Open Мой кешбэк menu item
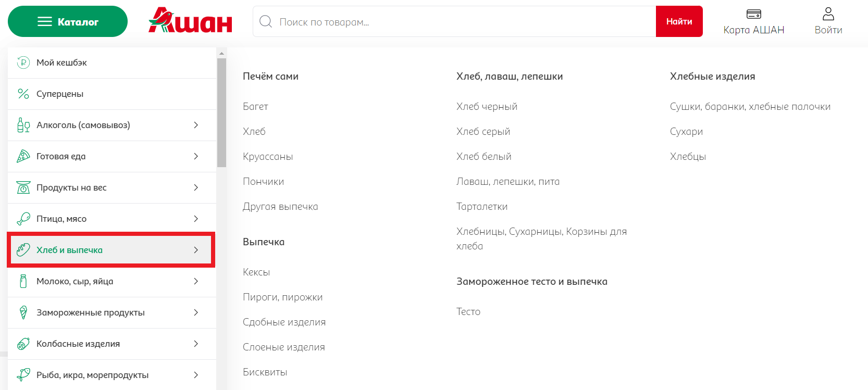The height and width of the screenshot is (390, 868). click(111, 62)
